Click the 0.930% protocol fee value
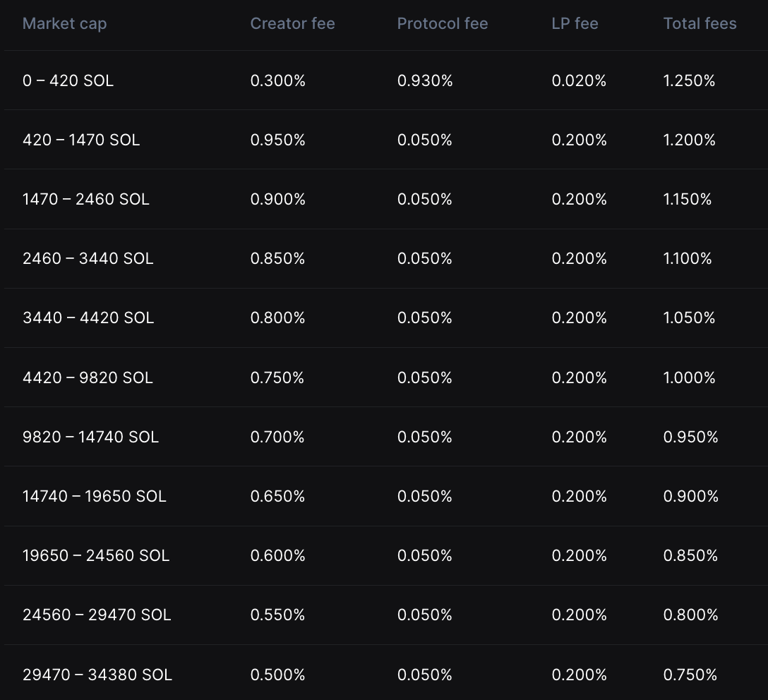Viewport: 768px width, 700px height. [425, 81]
